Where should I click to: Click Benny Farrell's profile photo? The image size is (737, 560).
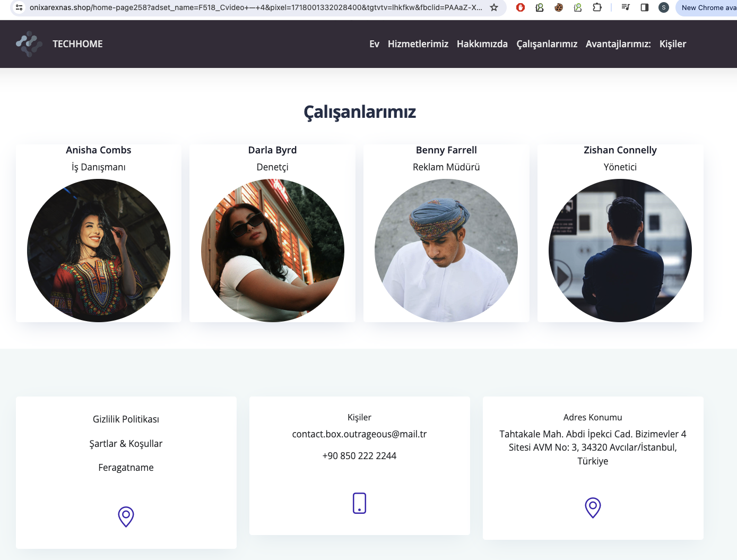coord(446,251)
